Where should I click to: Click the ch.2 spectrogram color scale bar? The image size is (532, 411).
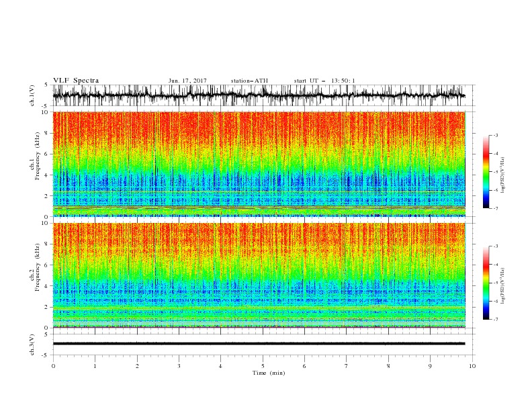[x=486, y=283]
